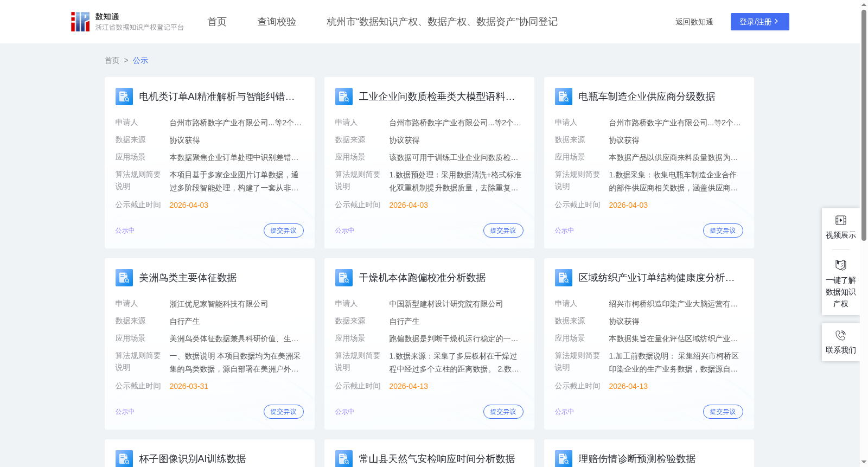The width and height of the screenshot is (868, 467).
Task: Click 公示中 status on 美洲鸟类主要体征数据 card
Action: (x=125, y=412)
